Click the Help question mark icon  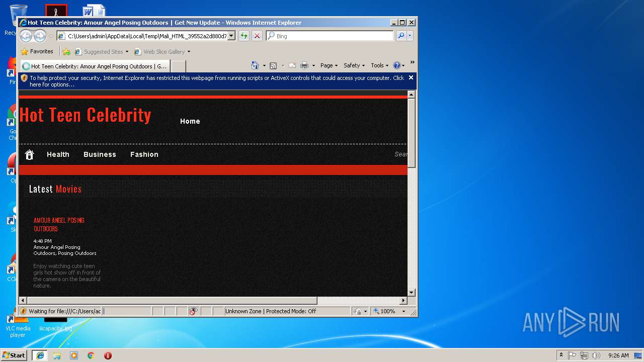[396, 65]
